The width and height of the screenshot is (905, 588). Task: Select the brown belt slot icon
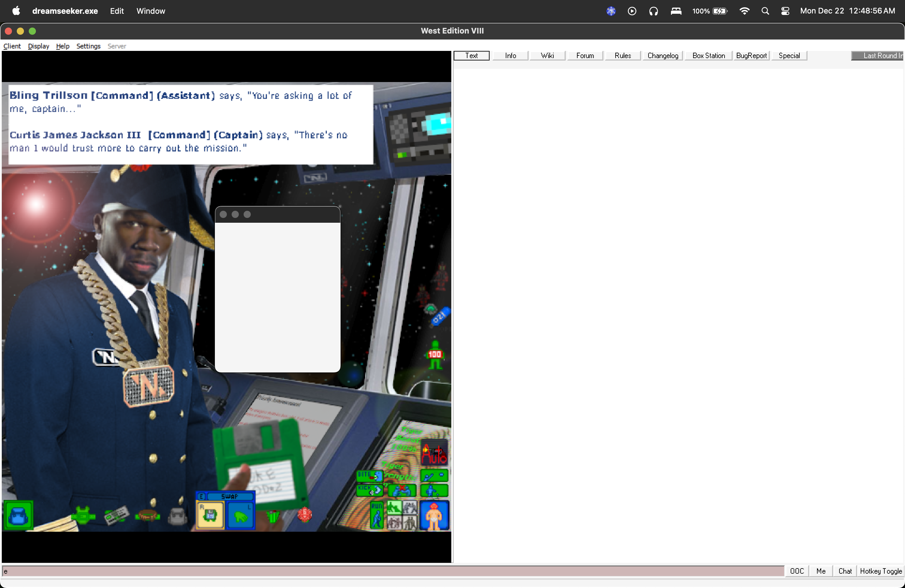tap(148, 516)
